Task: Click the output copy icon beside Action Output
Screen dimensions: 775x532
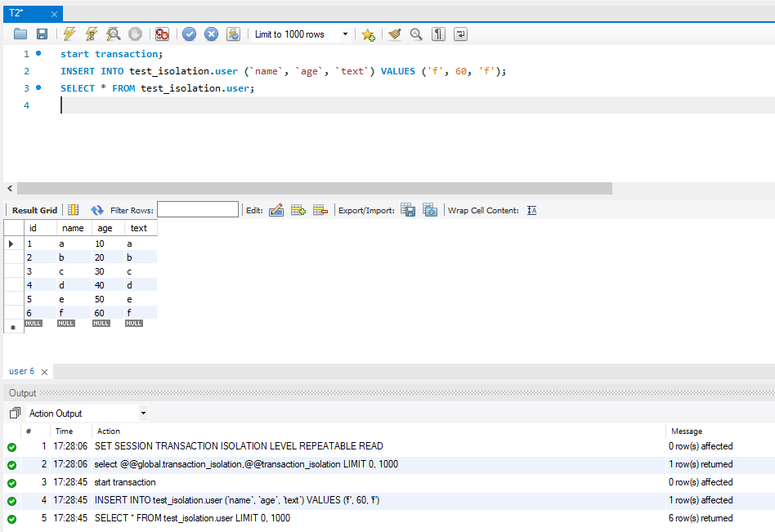Action: coord(15,413)
